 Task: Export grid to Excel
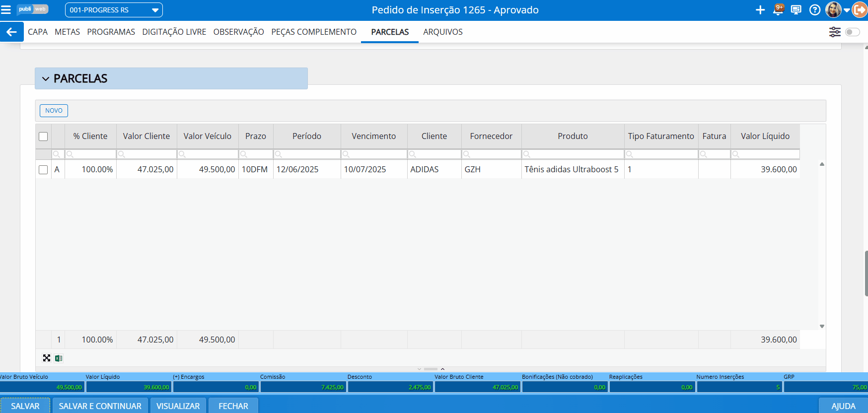[x=59, y=358]
